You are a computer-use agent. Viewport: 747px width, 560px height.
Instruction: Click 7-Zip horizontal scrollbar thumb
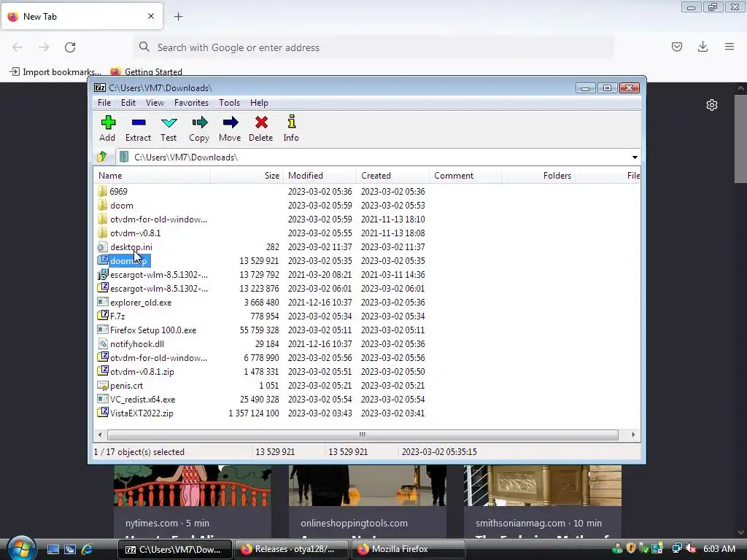363,435
